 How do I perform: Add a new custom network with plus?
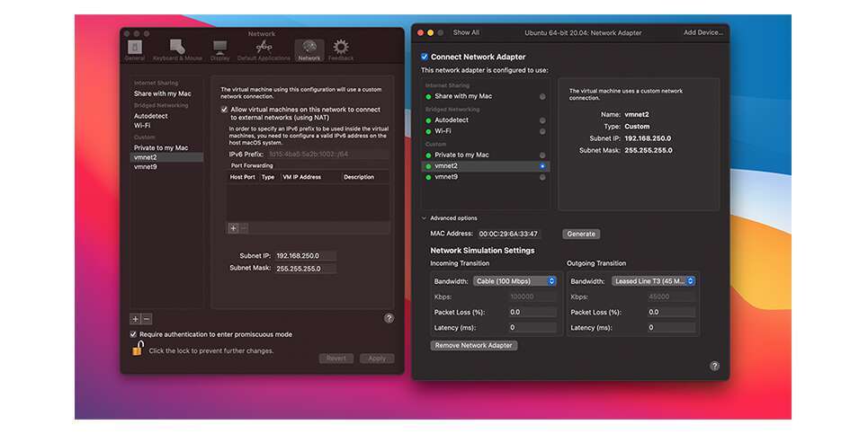click(x=135, y=319)
